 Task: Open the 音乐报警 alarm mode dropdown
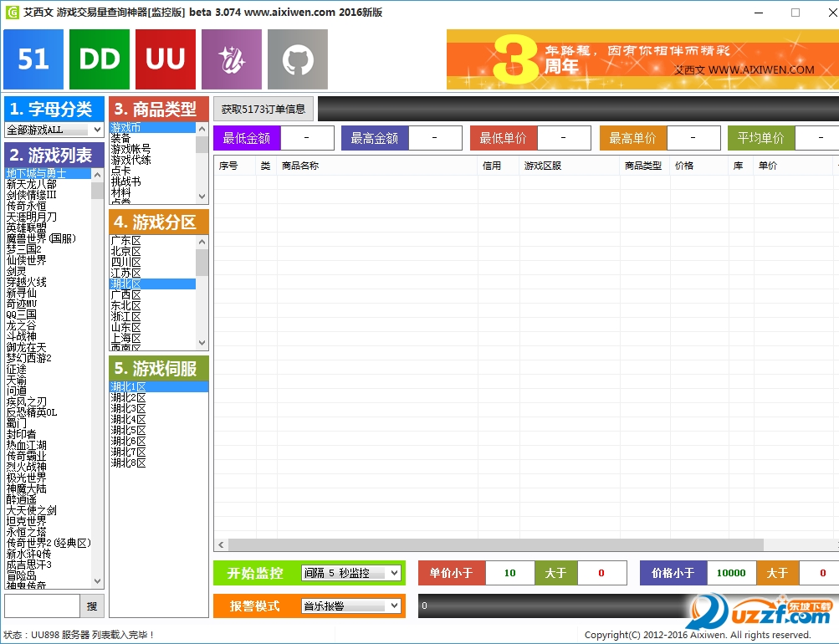[350, 606]
